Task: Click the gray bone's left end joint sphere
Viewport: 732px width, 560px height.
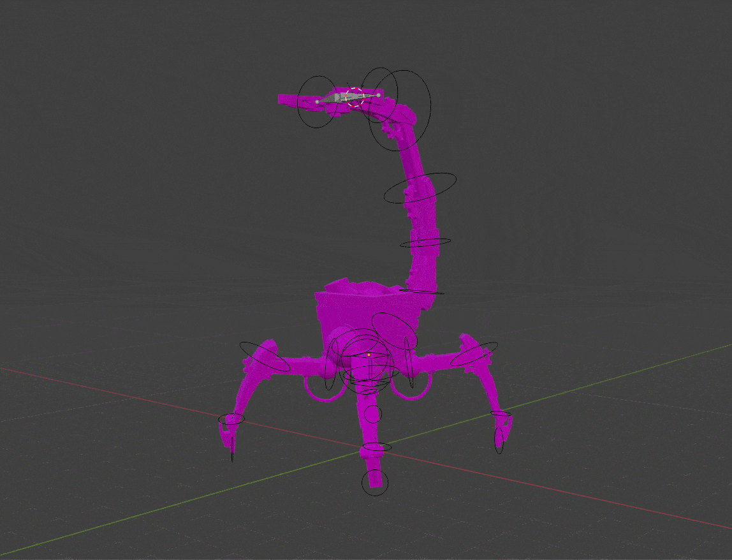Action: (317, 101)
